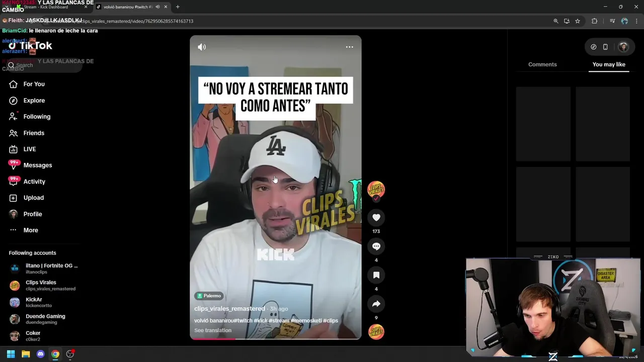The image size is (644, 362).
Task: Open the Chrome profile avatar
Action: pos(624,21)
